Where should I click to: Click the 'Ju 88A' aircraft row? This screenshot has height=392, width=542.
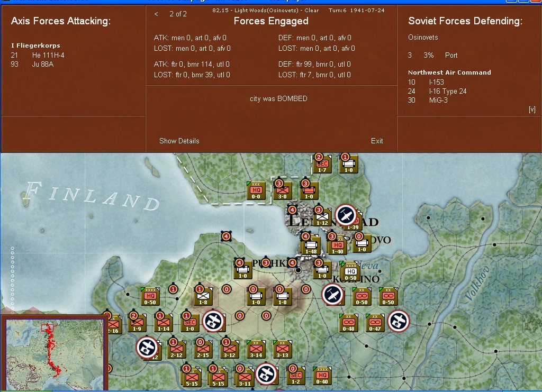tap(32, 64)
